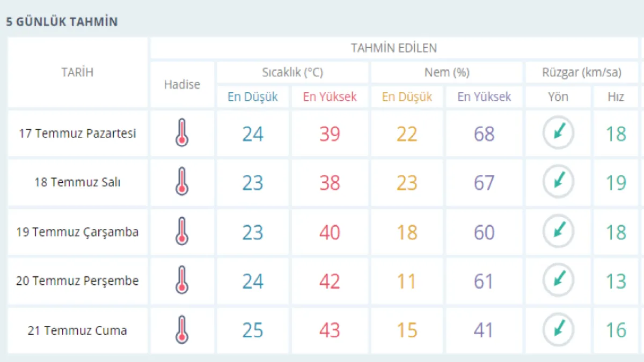The height and width of the screenshot is (362, 644).
Task: Click thermometer icon for 21 Temmuz Cuma
Action: pyautogui.click(x=182, y=330)
